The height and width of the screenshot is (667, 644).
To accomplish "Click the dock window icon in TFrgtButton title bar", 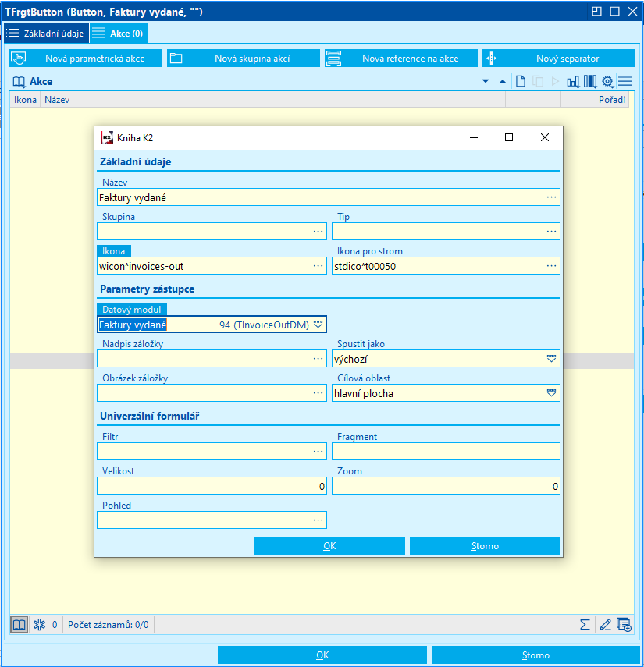I will (596, 12).
